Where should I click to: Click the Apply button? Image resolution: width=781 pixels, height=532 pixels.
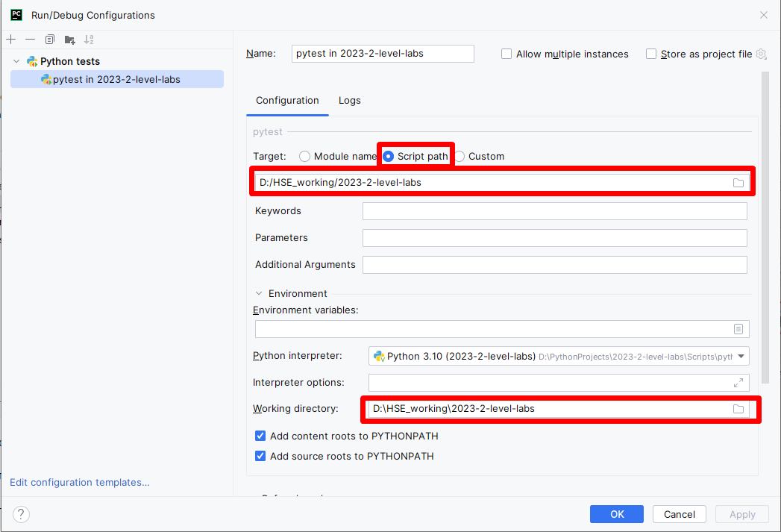click(742, 514)
